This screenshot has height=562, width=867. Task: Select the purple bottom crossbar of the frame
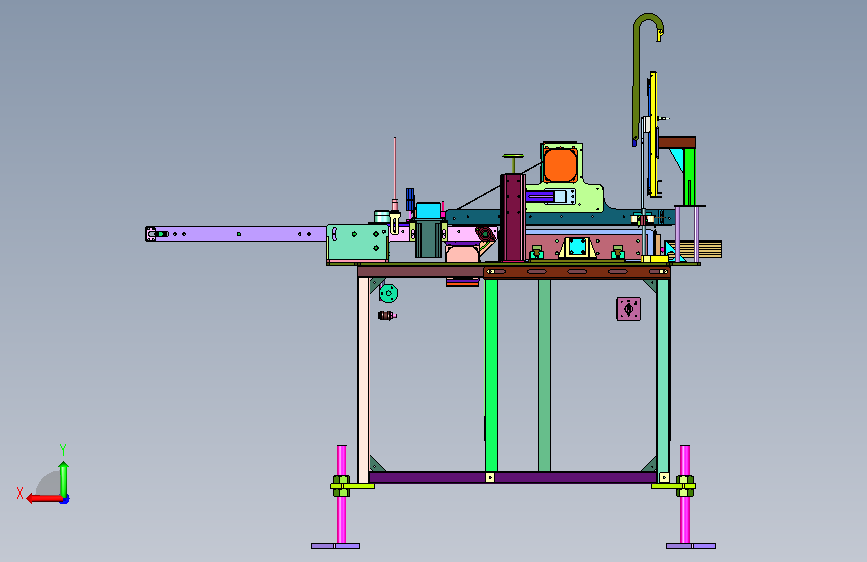point(513,477)
